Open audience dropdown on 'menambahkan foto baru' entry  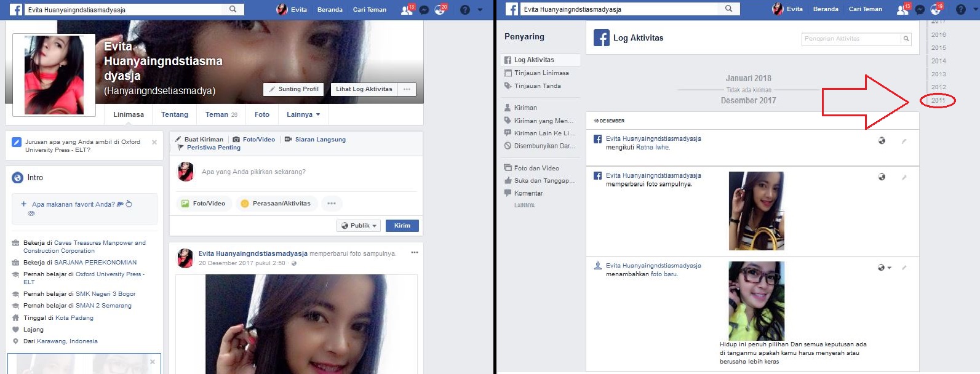coord(885,268)
